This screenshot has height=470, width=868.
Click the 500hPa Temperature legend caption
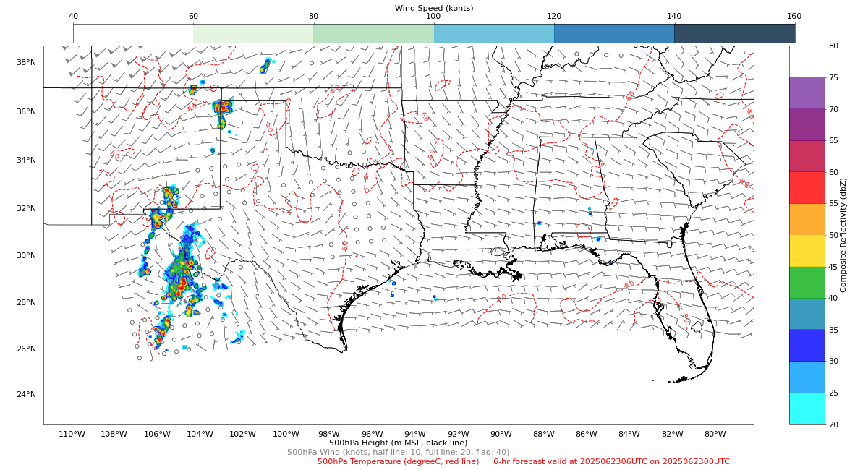point(398,461)
